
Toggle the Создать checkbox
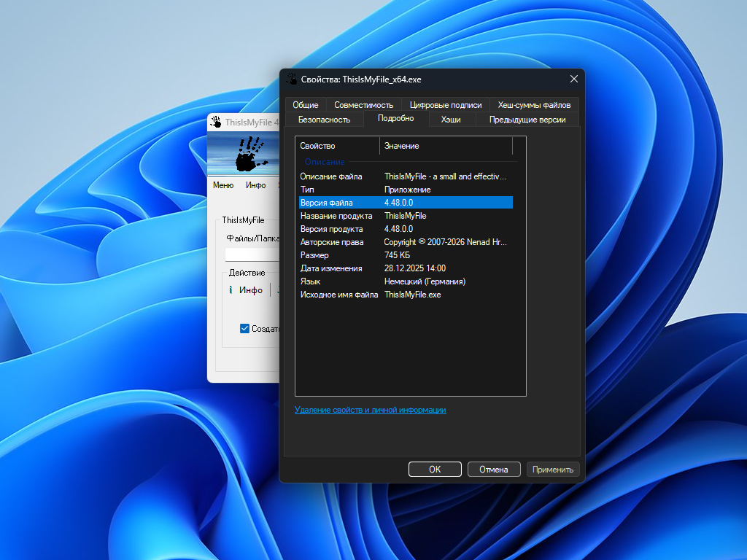tap(245, 328)
